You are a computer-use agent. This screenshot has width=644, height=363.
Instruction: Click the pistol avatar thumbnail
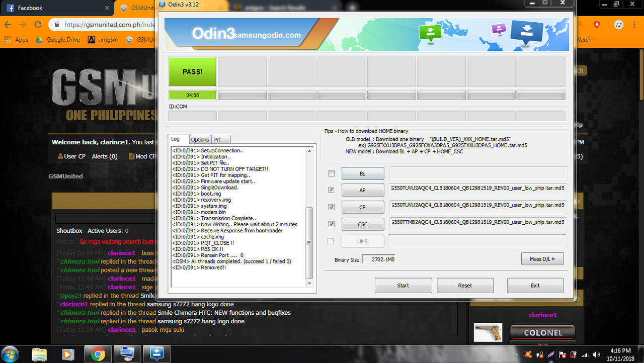point(488,332)
